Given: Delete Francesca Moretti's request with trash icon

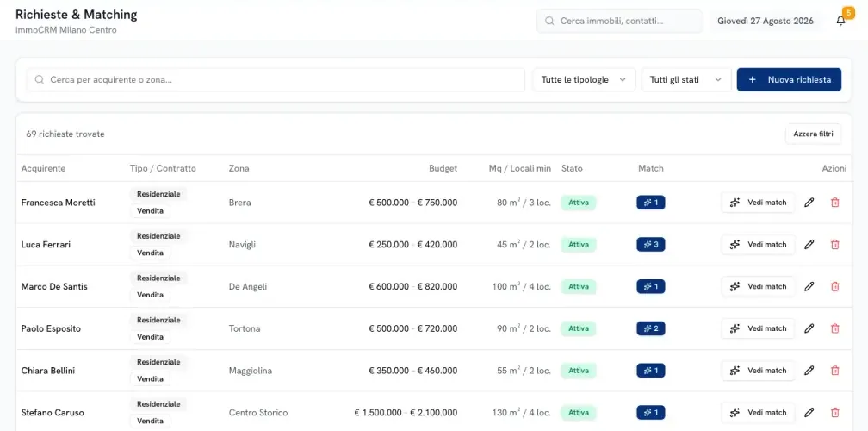Looking at the screenshot, I should (834, 203).
